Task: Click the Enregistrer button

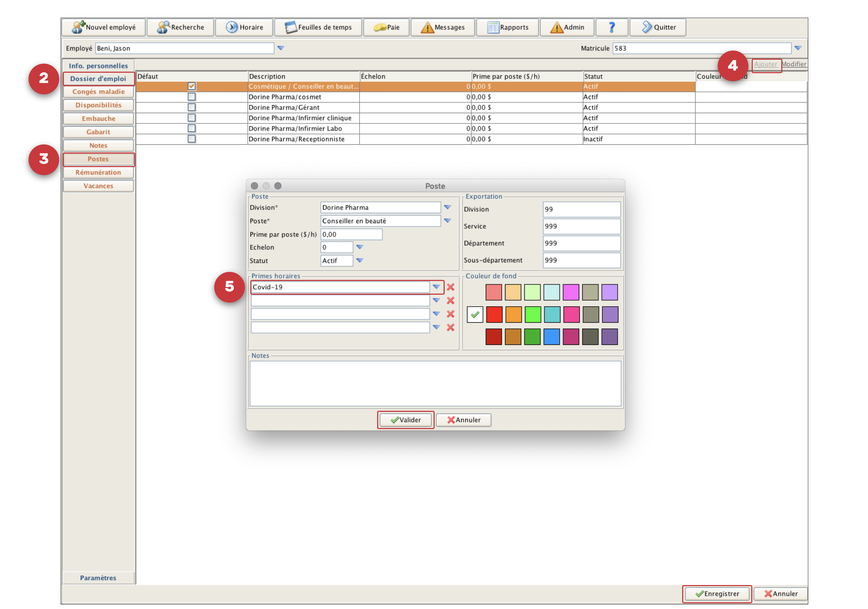Action: 717,594
